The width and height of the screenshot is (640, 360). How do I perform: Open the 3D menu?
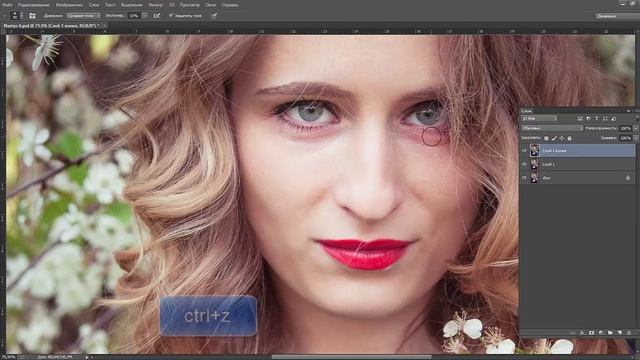click(172, 5)
